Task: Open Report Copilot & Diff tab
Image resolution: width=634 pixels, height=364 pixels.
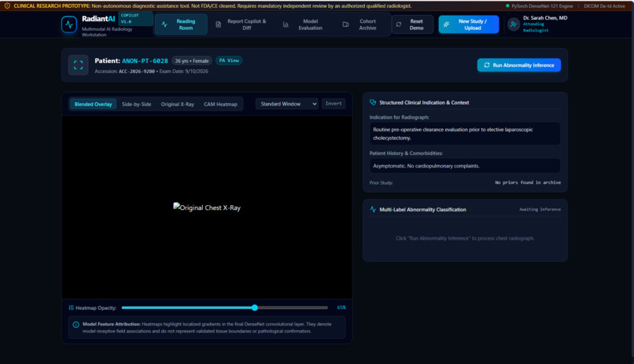Action: [241, 24]
